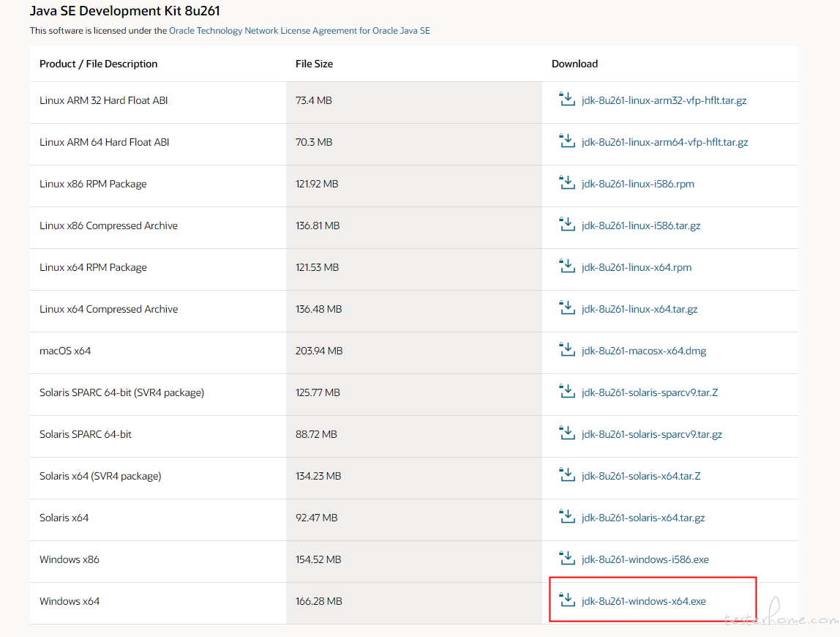The height and width of the screenshot is (637, 840).
Task: Click download icon beside jdk-8u261-linux-x64.rpm
Action: coord(567,267)
